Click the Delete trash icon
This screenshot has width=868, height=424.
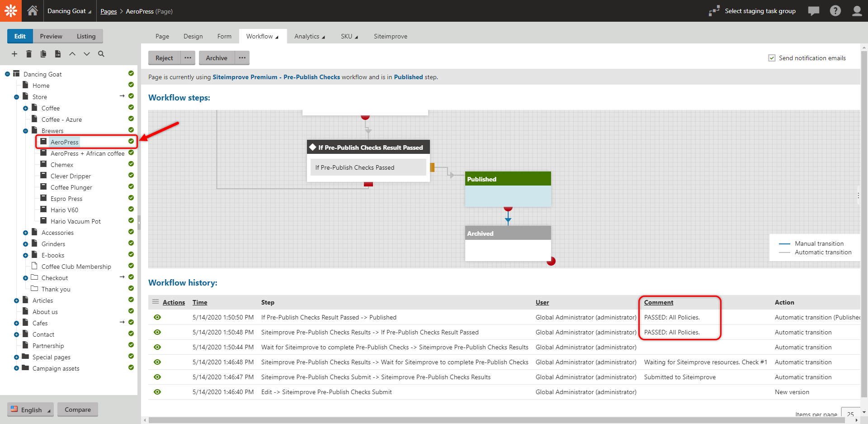pos(29,54)
